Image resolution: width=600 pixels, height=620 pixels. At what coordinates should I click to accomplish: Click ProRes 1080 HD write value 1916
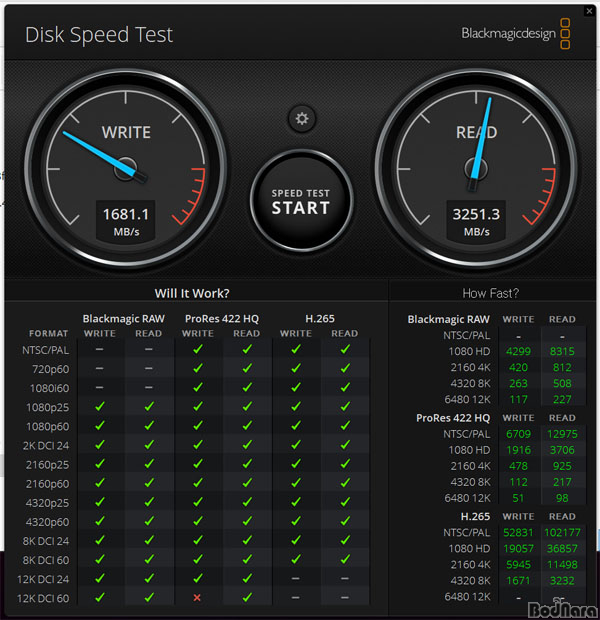[x=518, y=450]
